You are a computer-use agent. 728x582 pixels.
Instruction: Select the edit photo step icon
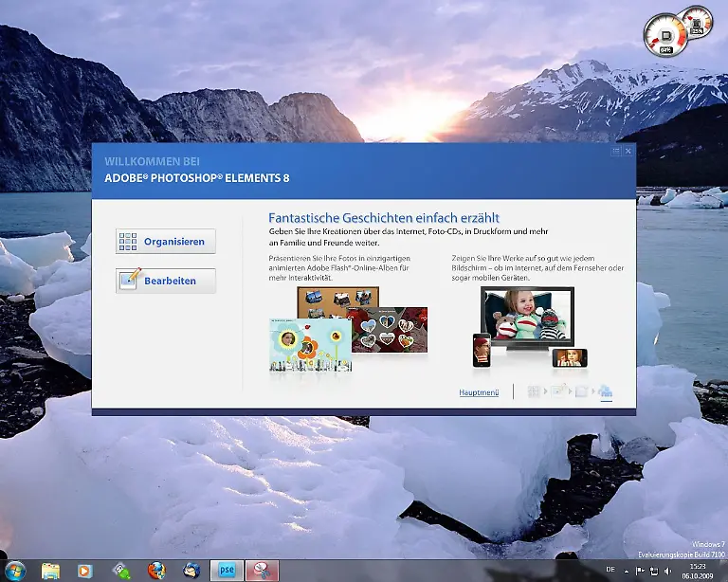(x=558, y=391)
